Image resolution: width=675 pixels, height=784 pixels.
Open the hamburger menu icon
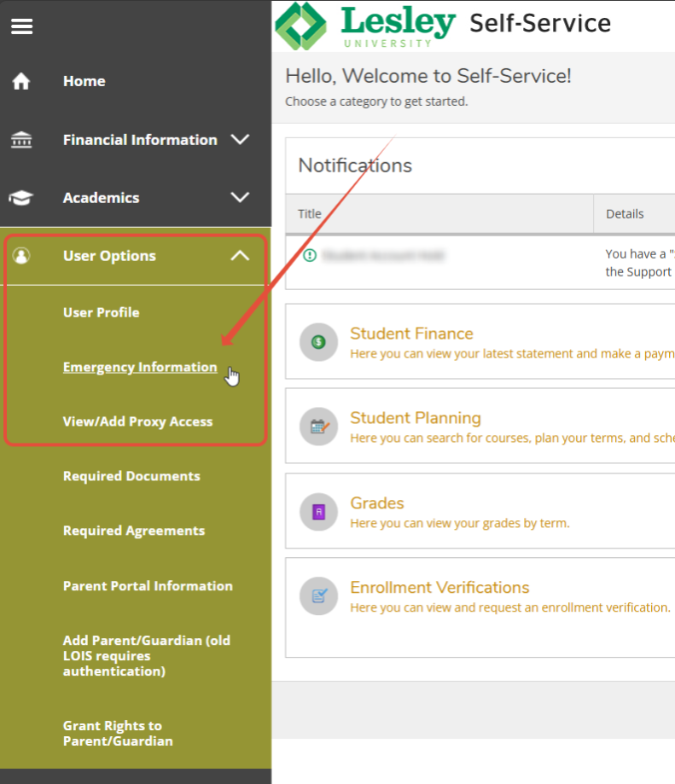(x=22, y=26)
